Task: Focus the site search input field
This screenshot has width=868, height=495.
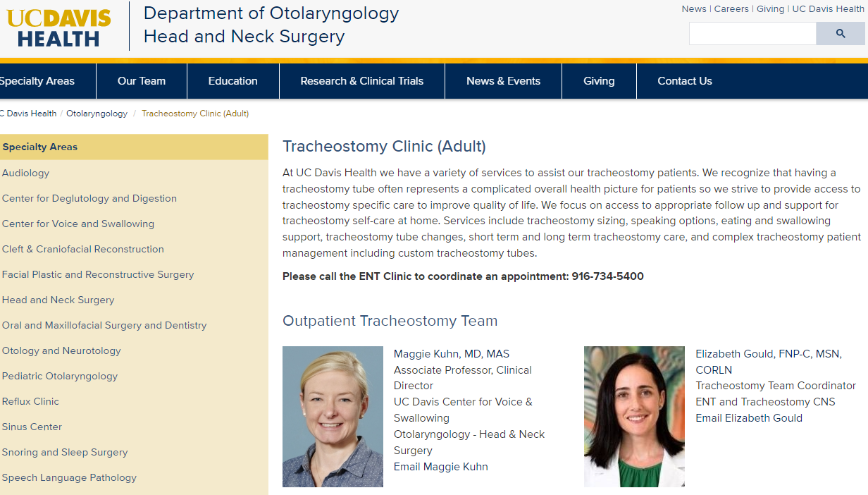Action: (752, 34)
